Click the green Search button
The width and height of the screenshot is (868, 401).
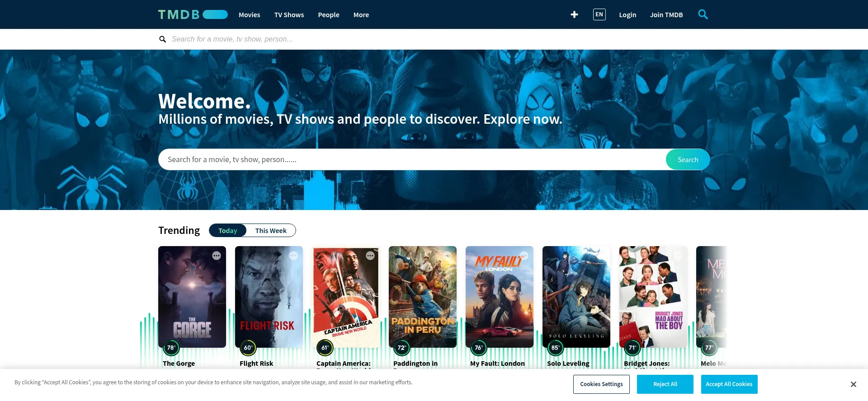click(x=688, y=159)
